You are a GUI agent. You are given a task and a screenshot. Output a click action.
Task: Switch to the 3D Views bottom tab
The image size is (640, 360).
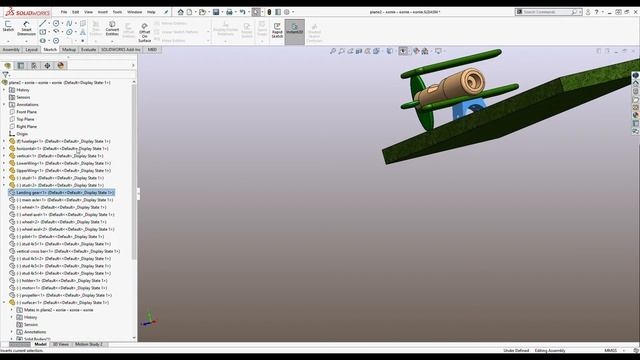point(60,344)
